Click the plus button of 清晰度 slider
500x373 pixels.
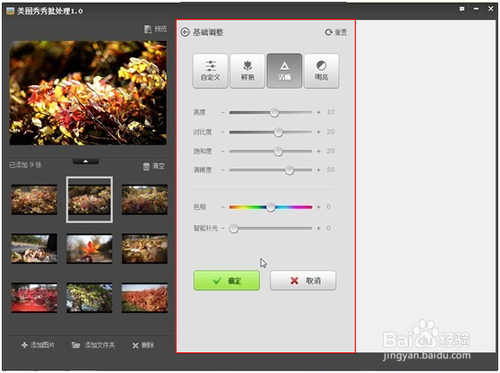(x=319, y=170)
